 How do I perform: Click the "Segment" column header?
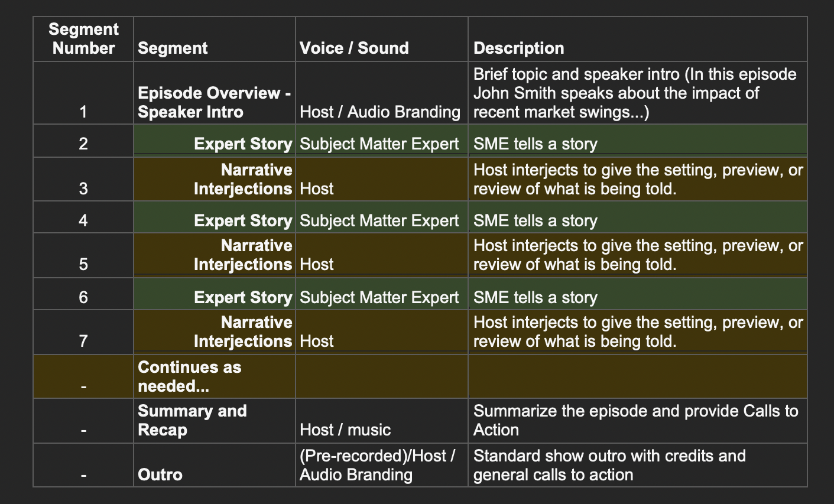[x=215, y=39]
